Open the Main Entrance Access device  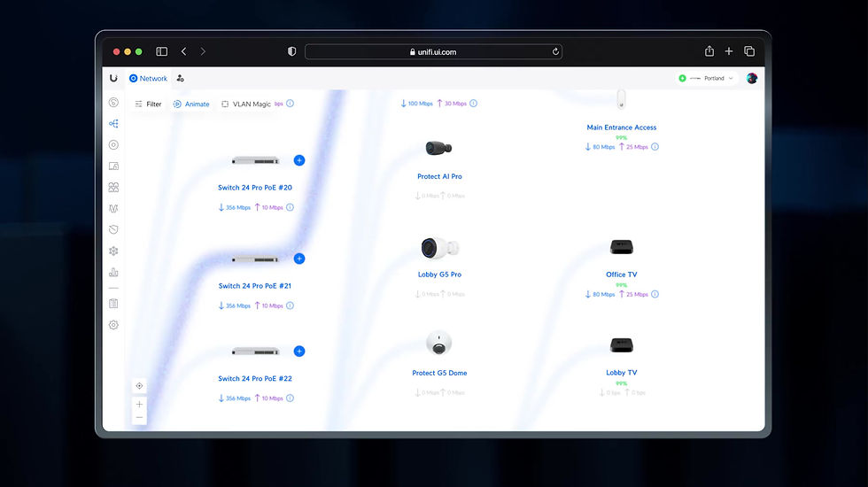[x=622, y=128]
